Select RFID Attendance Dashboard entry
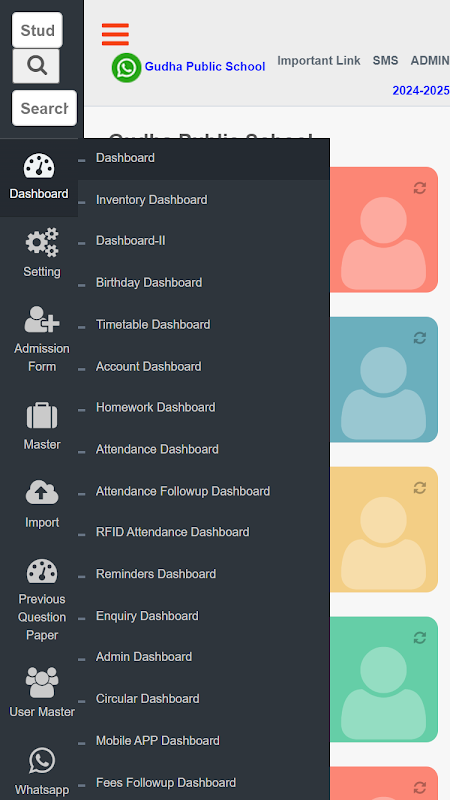The height and width of the screenshot is (800, 450). click(204, 532)
